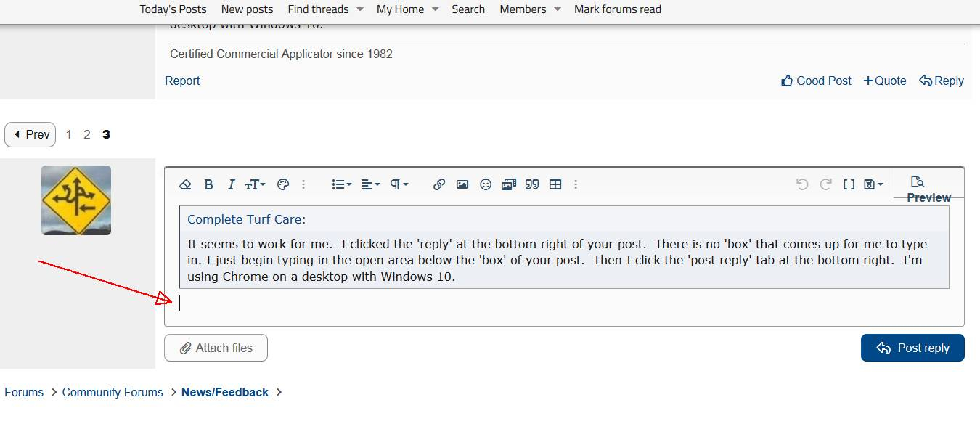The image size is (980, 437).
Task: Toggle BB code mode brackets icon
Action: click(849, 184)
